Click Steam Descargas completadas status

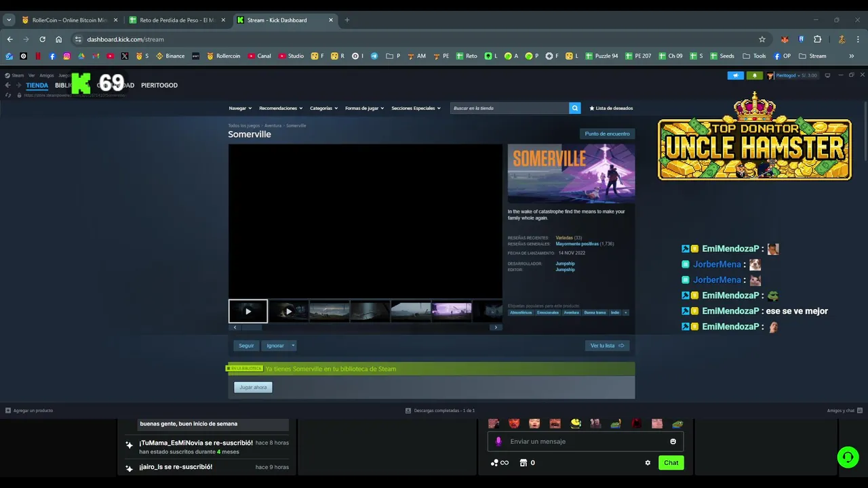click(x=440, y=411)
